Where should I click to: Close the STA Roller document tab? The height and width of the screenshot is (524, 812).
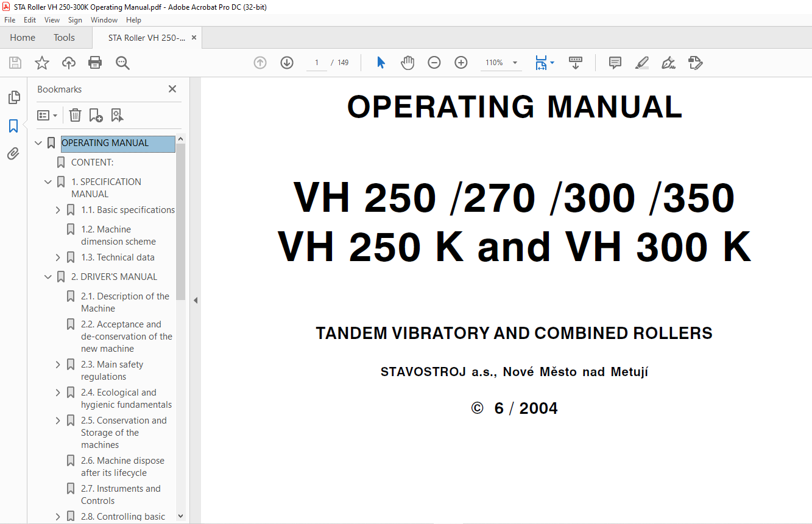click(194, 38)
